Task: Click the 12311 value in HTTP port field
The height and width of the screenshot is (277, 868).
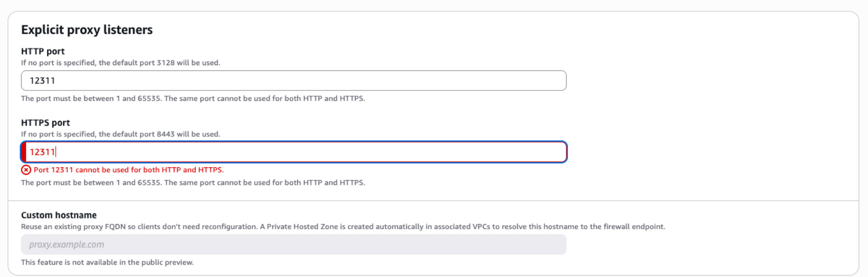Action: (x=42, y=81)
